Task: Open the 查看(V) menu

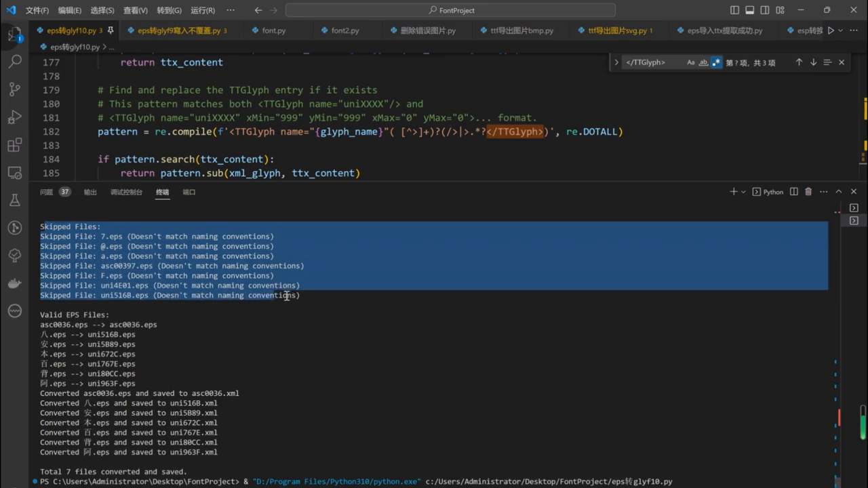Action: (136, 10)
